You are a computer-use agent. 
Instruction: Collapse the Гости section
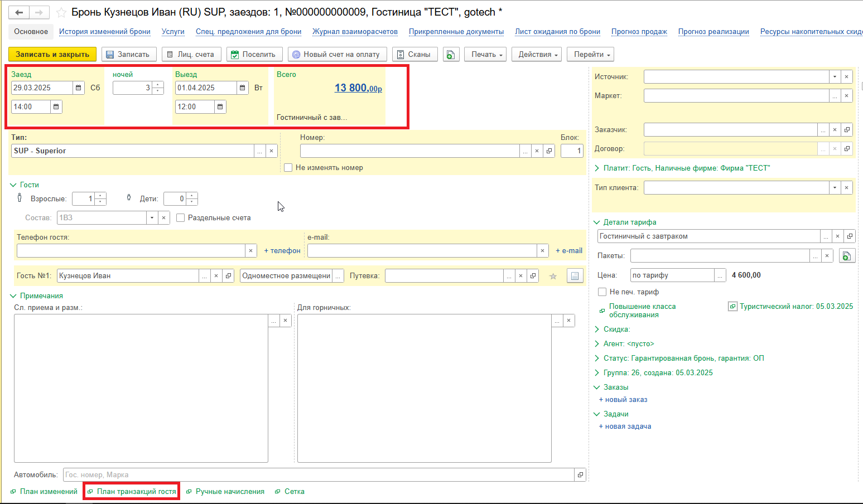coord(13,185)
